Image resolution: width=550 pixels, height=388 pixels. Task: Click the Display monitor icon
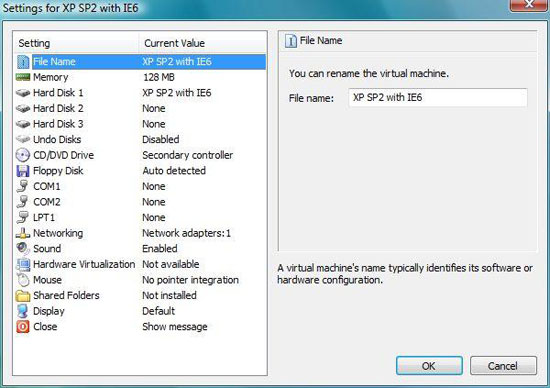(x=23, y=311)
